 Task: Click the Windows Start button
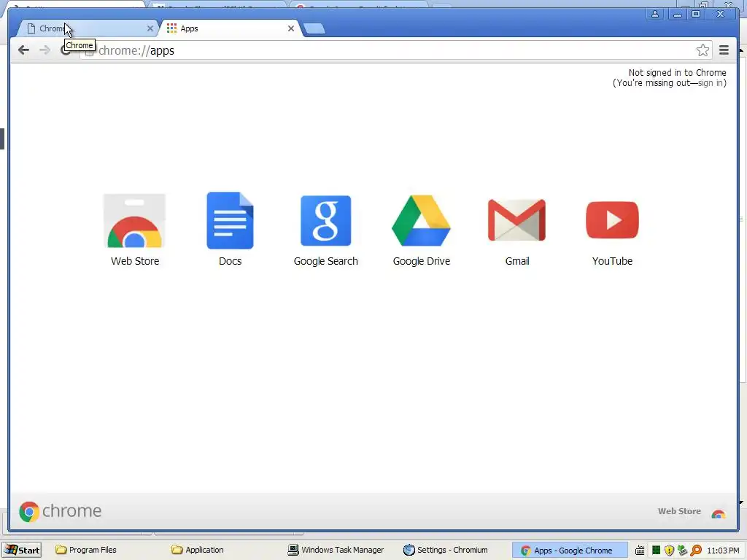[x=23, y=550]
